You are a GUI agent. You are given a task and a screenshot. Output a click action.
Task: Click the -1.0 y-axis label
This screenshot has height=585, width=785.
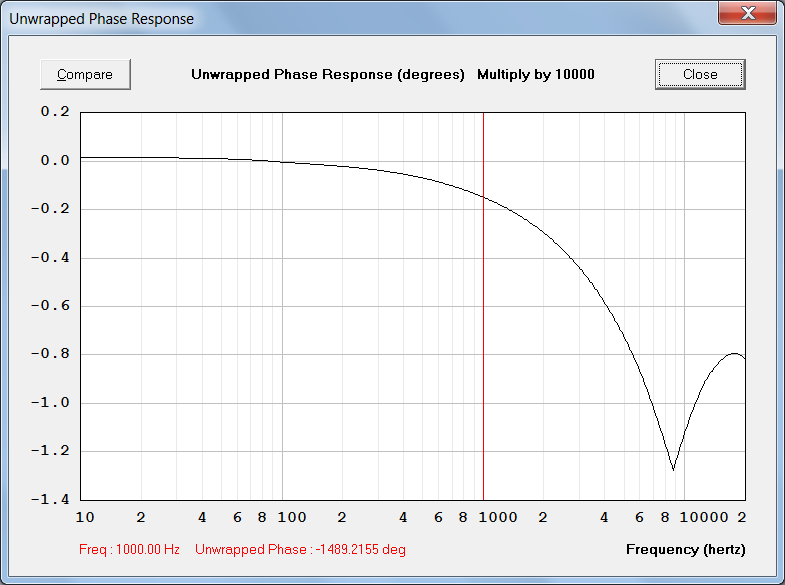coord(50,402)
